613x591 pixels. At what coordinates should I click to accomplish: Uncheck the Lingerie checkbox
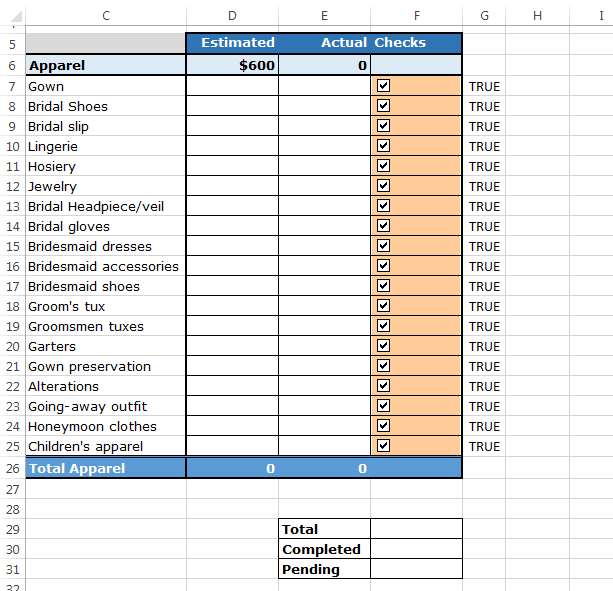pos(383,145)
